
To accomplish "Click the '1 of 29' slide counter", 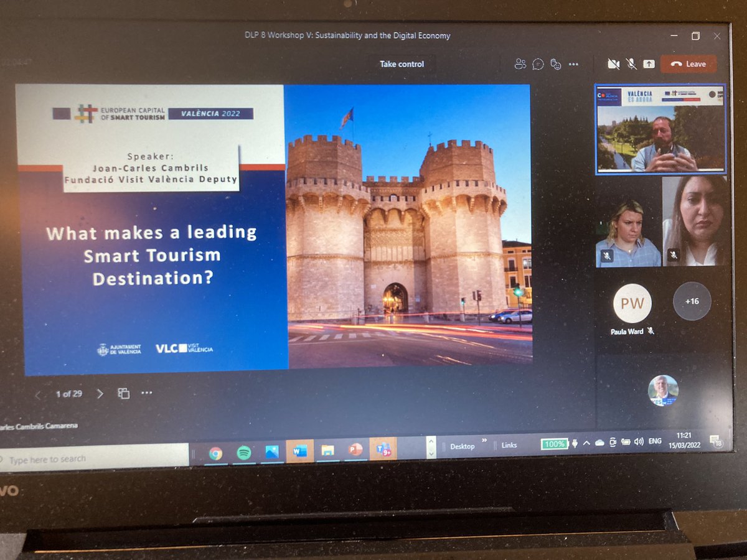I will (x=68, y=394).
